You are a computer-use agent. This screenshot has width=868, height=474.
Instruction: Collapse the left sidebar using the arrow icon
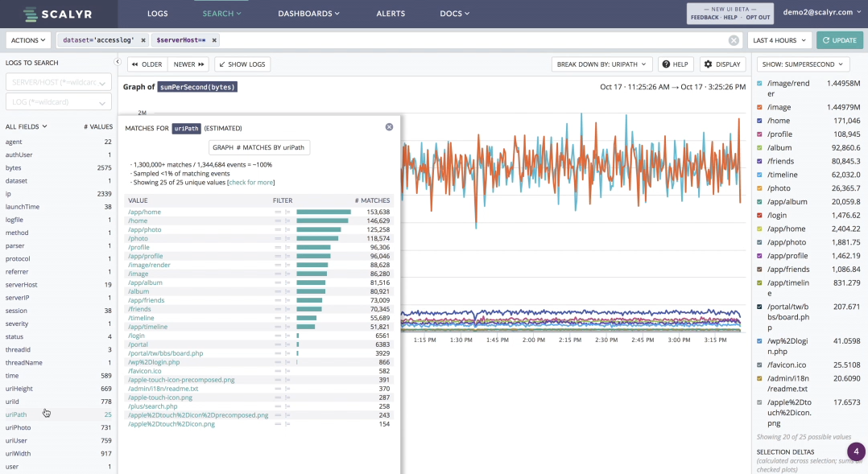[118, 62]
